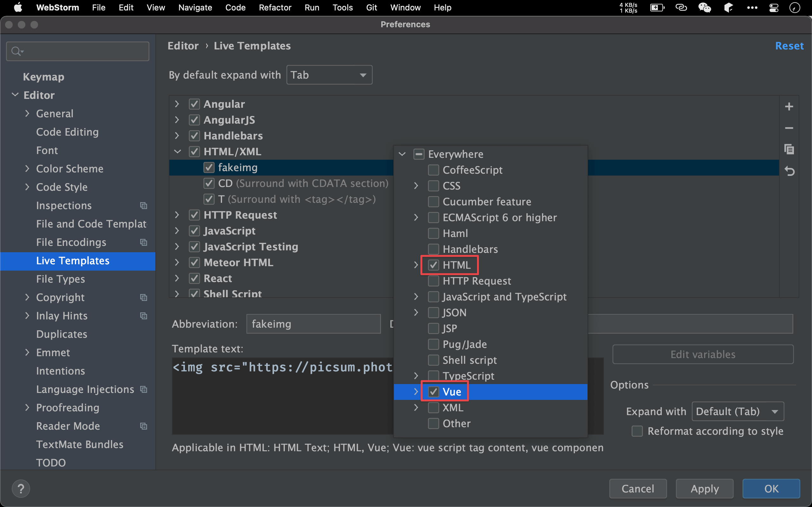Open the Navigate menu
Image resolution: width=812 pixels, height=507 pixels.
(195, 7)
